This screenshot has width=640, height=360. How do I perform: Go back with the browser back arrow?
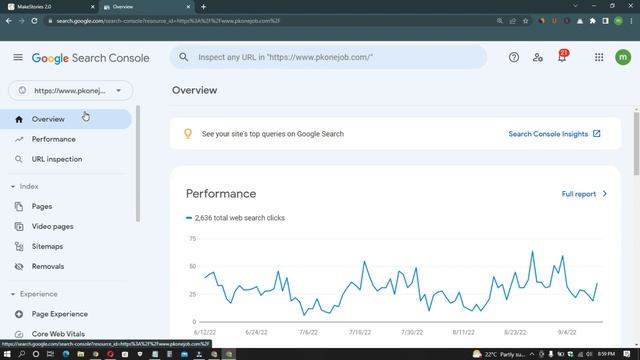[9, 21]
